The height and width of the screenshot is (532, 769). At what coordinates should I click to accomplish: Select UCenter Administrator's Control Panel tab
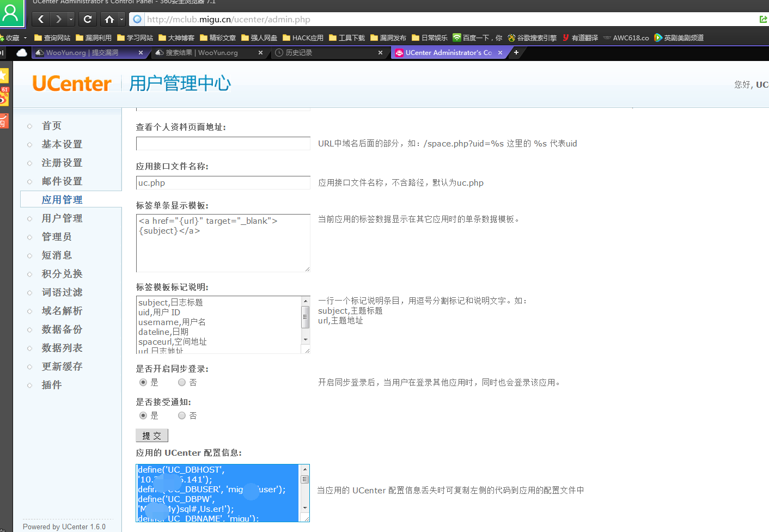448,53
